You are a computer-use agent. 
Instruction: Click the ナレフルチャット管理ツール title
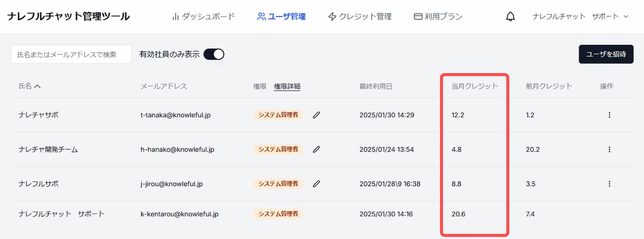pos(68,16)
